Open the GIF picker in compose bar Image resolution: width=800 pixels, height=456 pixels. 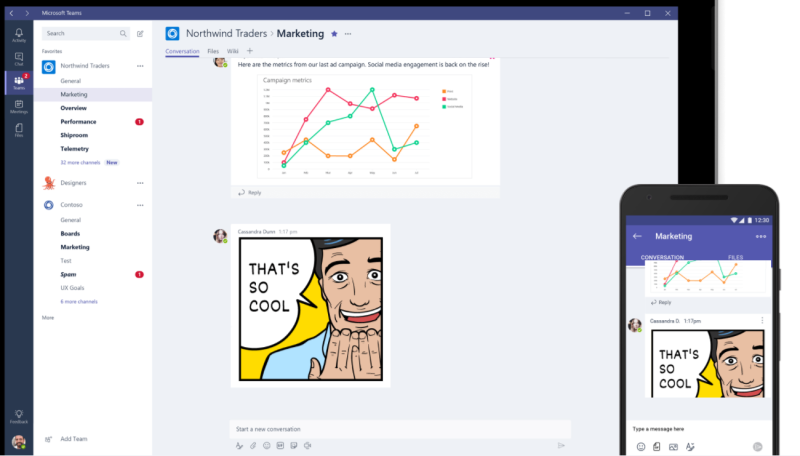[x=280, y=445]
